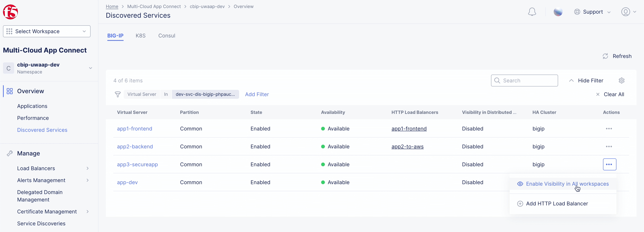Click the filter funnel icon

[x=118, y=94]
